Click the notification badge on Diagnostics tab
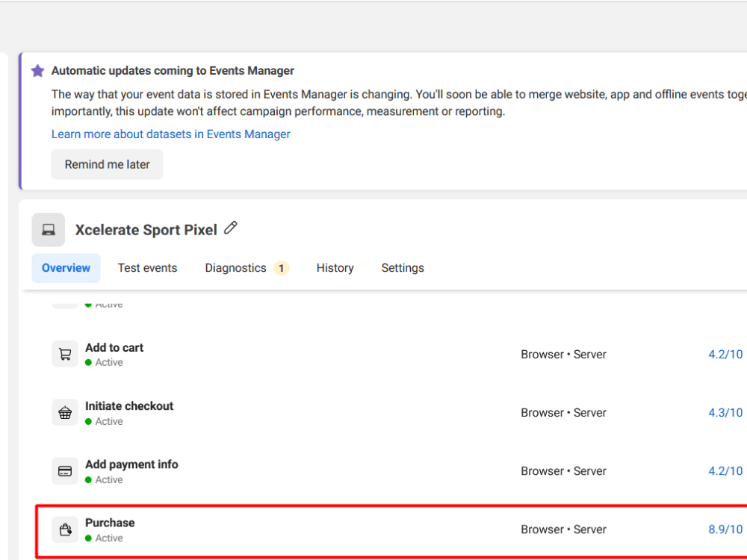747x560 pixels. point(281,267)
